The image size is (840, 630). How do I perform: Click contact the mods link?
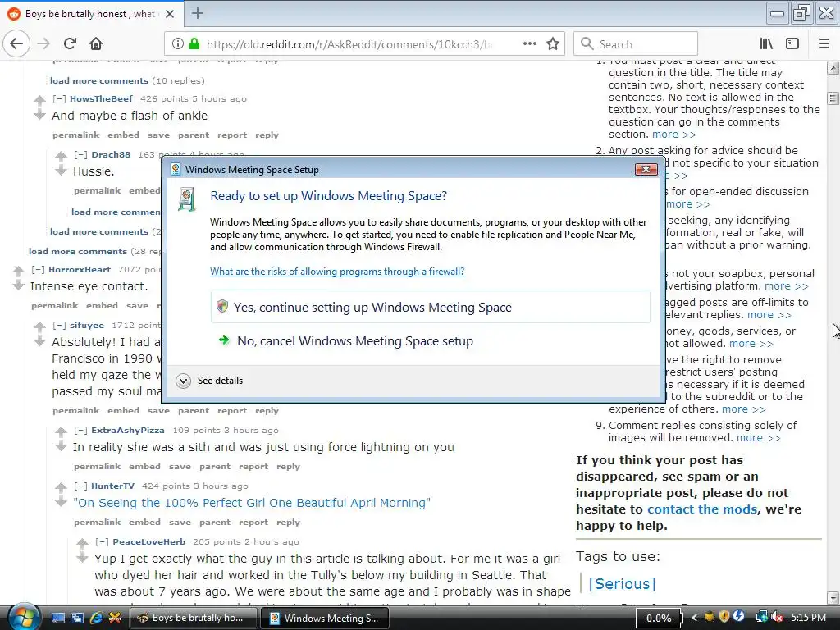pos(702,509)
